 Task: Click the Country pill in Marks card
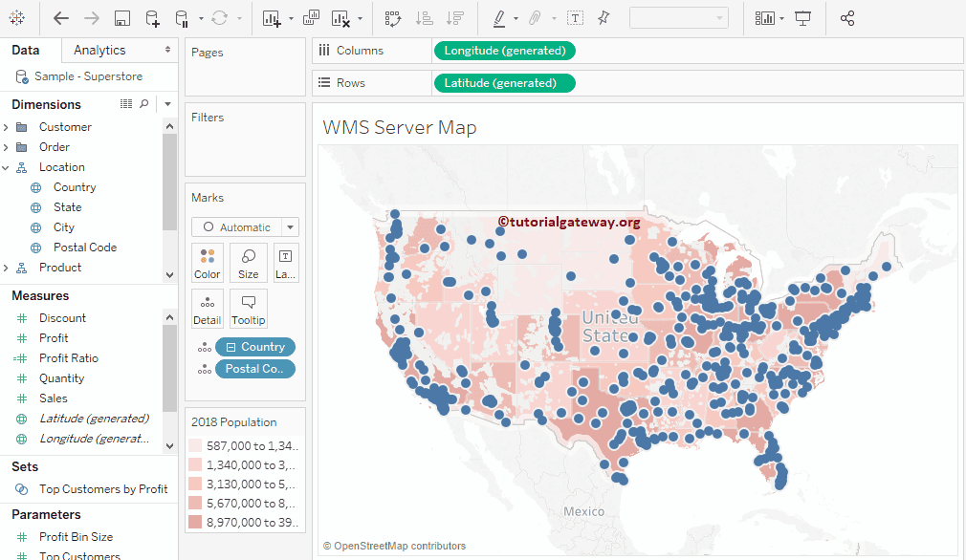click(x=255, y=346)
